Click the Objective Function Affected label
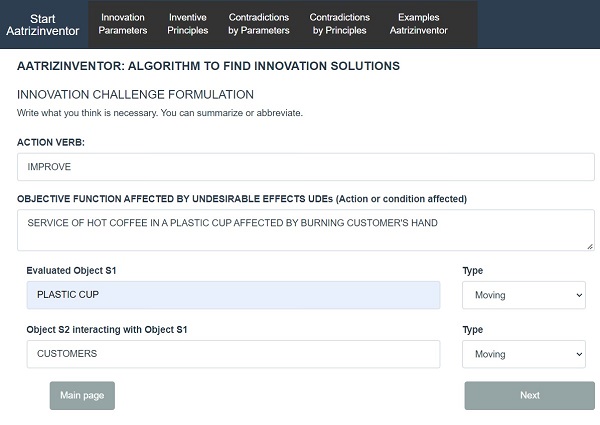 [x=241, y=198]
